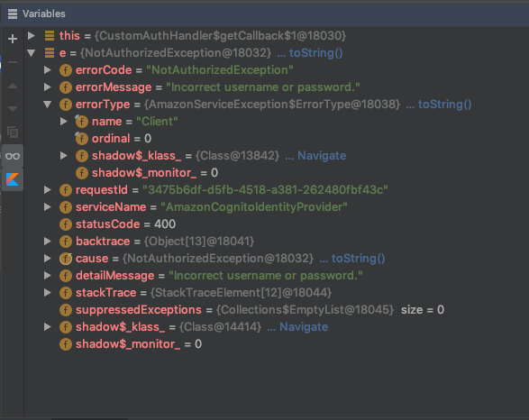Viewport: 529px width, 420px height.
Task: Expand shadow$_klass_ Class@14414 node
Action: coord(48,326)
